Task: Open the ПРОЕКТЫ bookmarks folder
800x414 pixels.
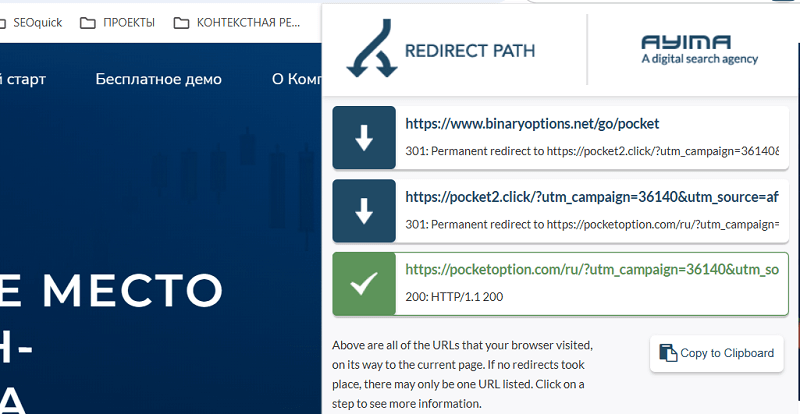Action: (118, 22)
